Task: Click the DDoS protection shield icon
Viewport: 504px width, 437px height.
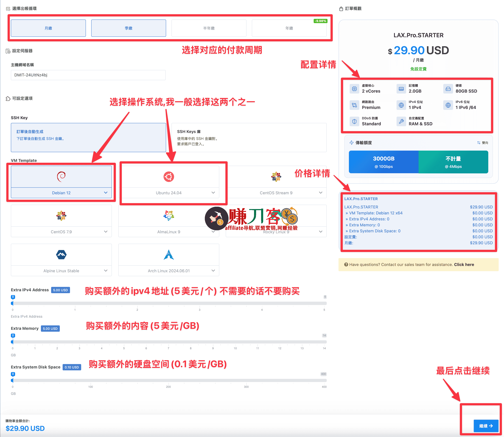Action: 354,121
